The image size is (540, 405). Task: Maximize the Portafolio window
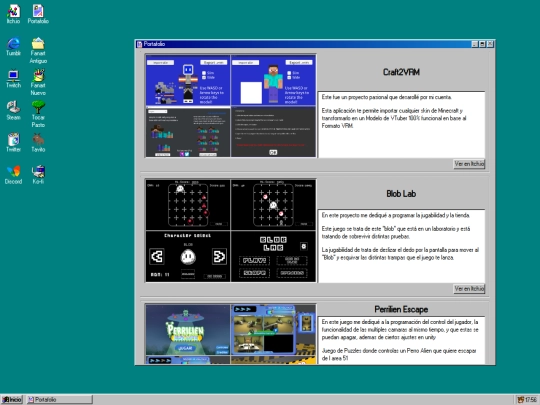(x=482, y=44)
